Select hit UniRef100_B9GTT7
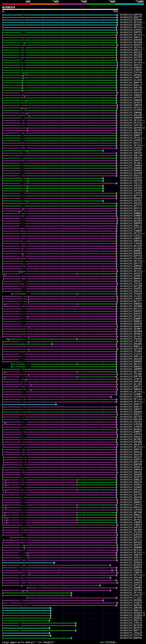146x644 pixels. pyautogui.click(x=131, y=17)
